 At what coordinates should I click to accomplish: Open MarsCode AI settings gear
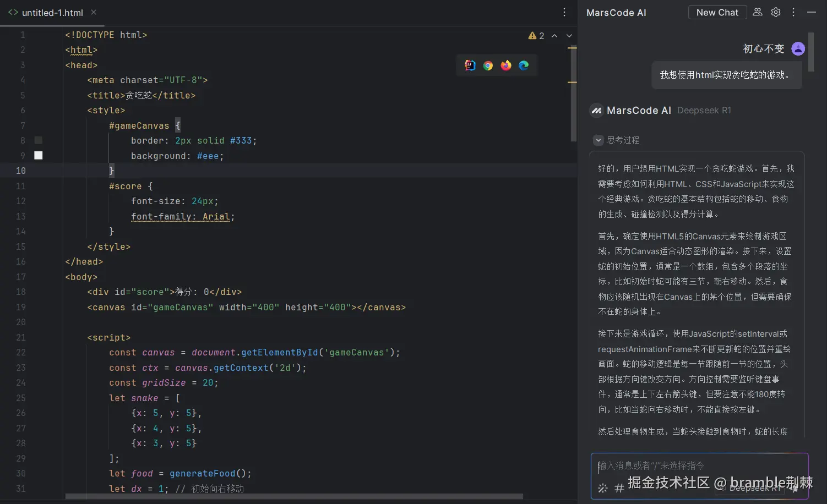775,12
